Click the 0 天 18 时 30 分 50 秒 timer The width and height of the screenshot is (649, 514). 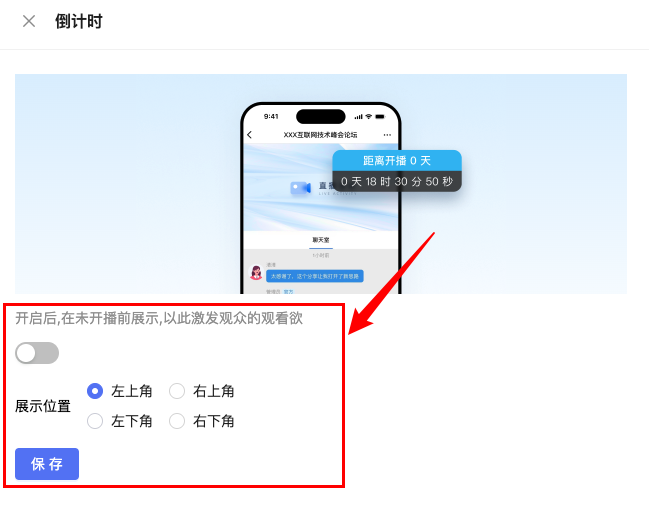pyautogui.click(x=397, y=181)
